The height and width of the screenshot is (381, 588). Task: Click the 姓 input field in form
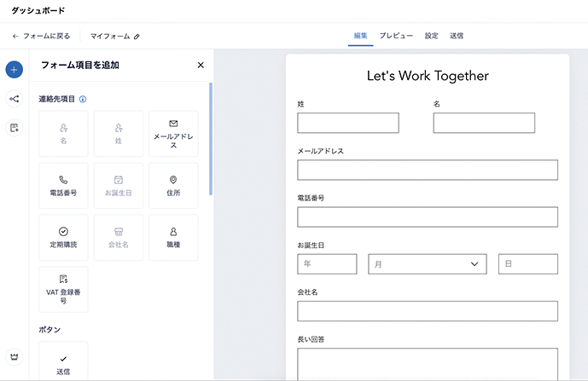coord(348,123)
